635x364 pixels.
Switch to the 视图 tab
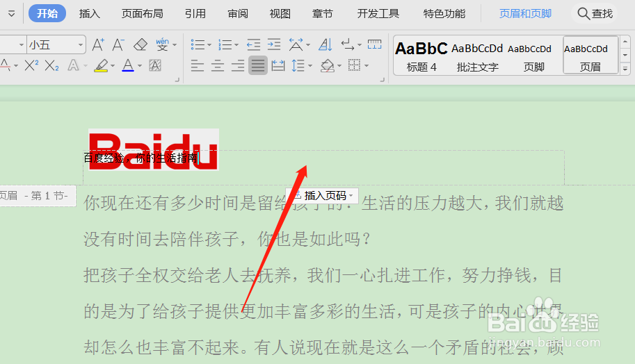pos(280,14)
